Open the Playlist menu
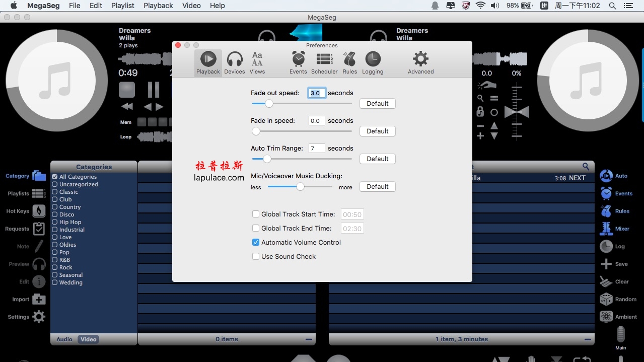 pos(123,6)
